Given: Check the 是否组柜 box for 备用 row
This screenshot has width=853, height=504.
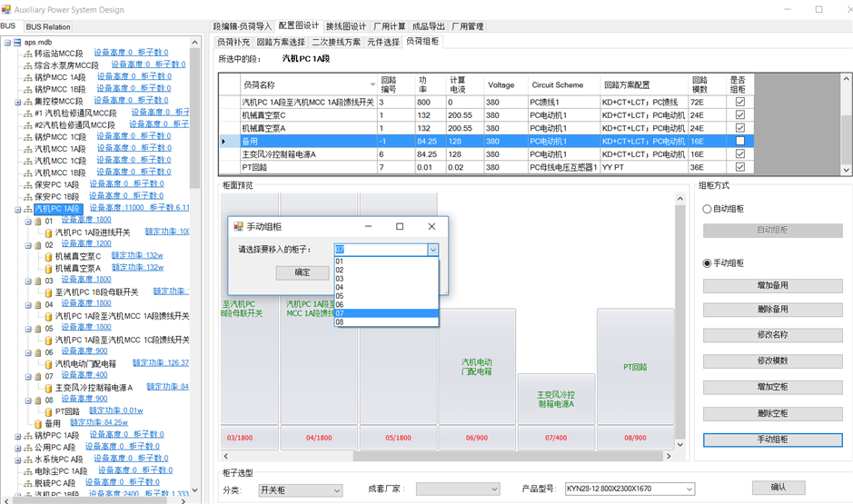Looking at the screenshot, I should point(739,142).
